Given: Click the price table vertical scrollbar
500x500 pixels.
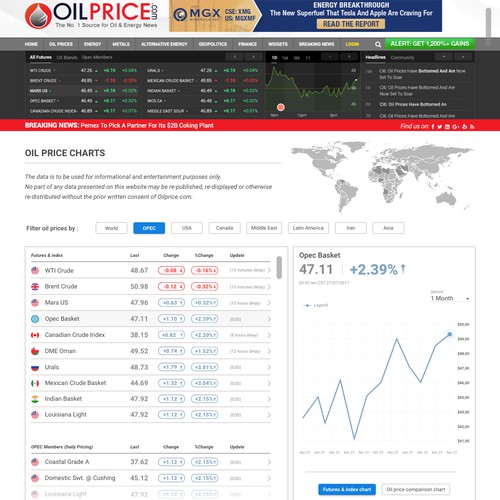Looking at the screenshot, I should [x=279, y=267].
